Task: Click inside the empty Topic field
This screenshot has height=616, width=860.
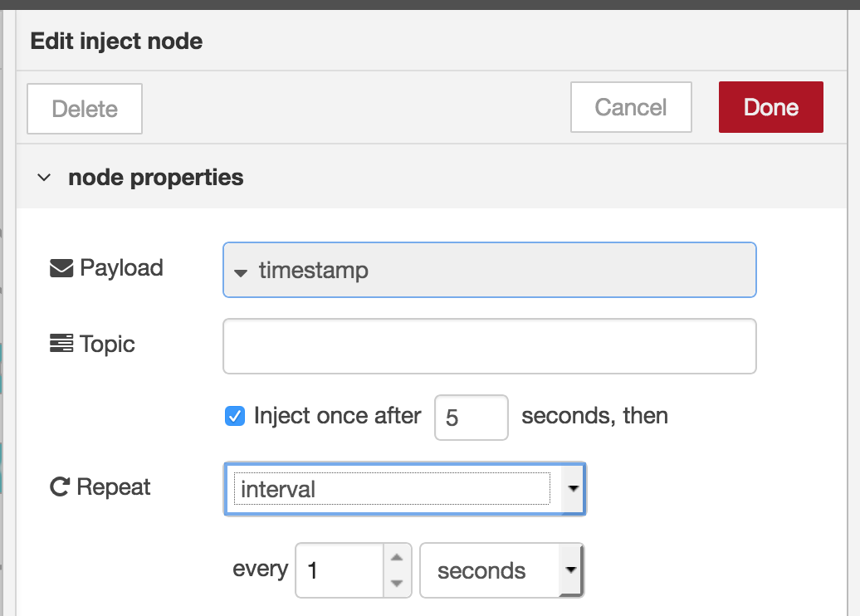Action: (488, 345)
